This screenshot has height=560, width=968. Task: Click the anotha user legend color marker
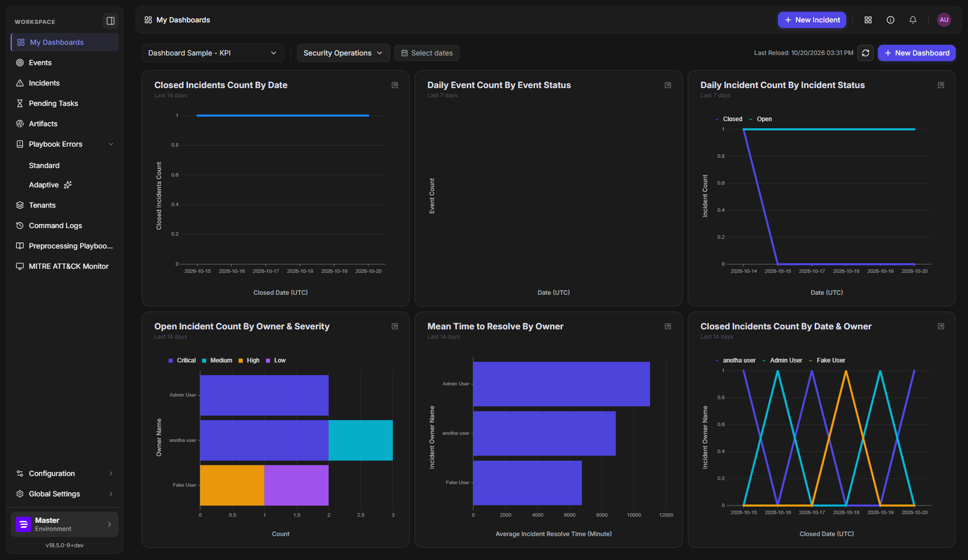(717, 360)
